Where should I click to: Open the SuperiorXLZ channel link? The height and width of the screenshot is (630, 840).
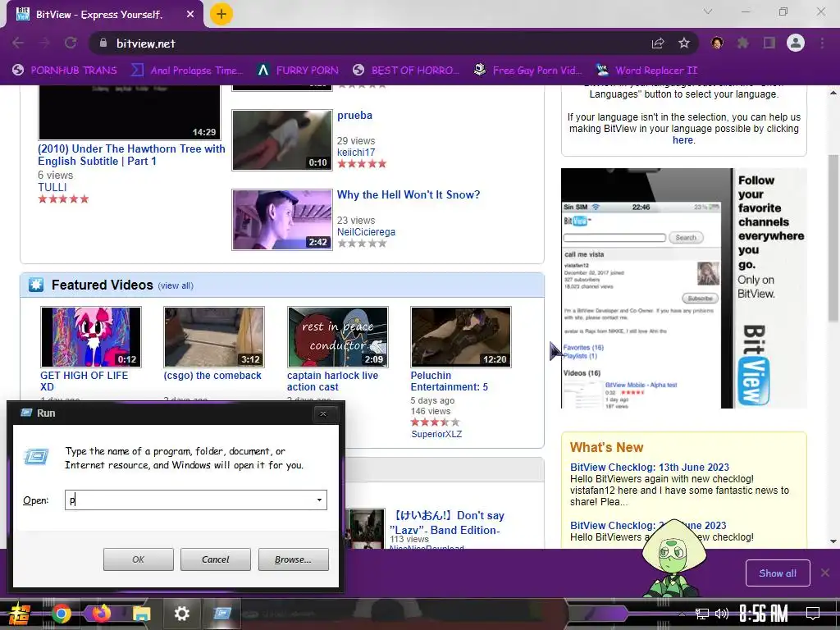[x=436, y=434]
